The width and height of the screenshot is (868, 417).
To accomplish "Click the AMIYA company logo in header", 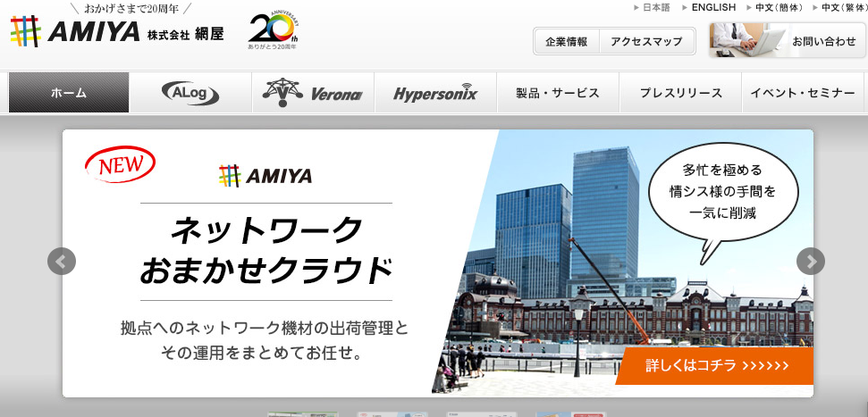I will [117, 32].
